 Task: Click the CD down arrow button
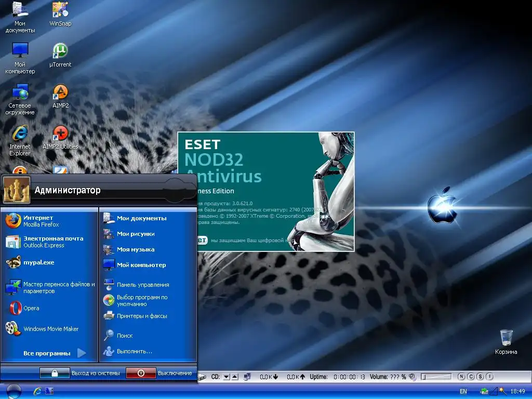(227, 377)
